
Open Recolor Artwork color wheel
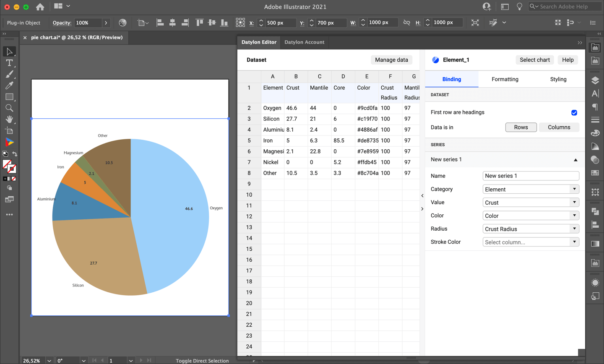tap(122, 23)
